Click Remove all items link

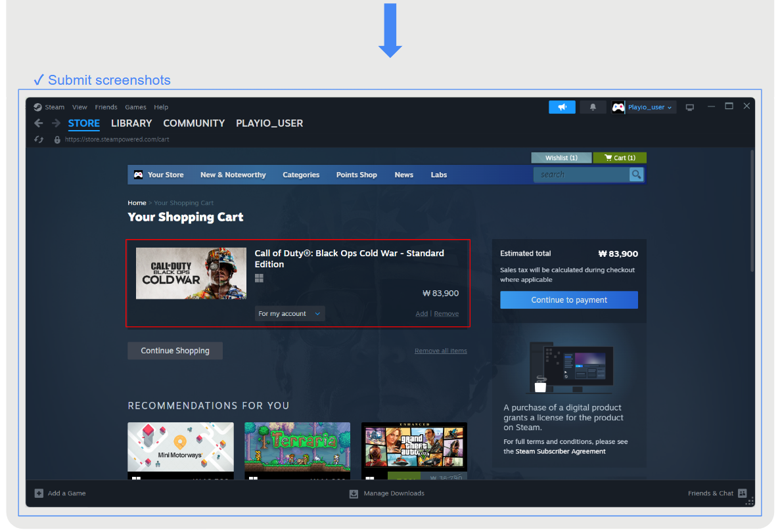(x=441, y=351)
